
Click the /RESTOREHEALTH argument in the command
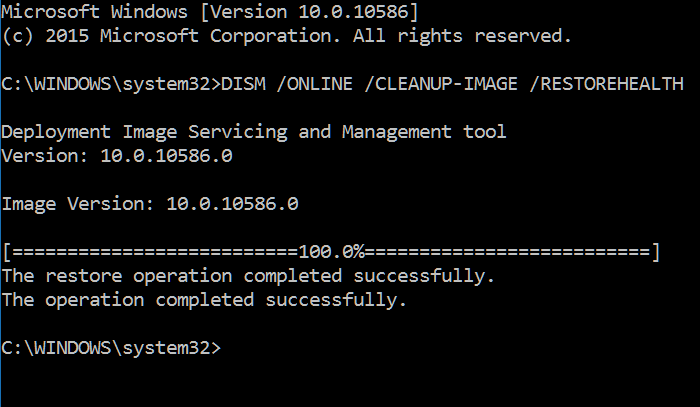[606, 84]
